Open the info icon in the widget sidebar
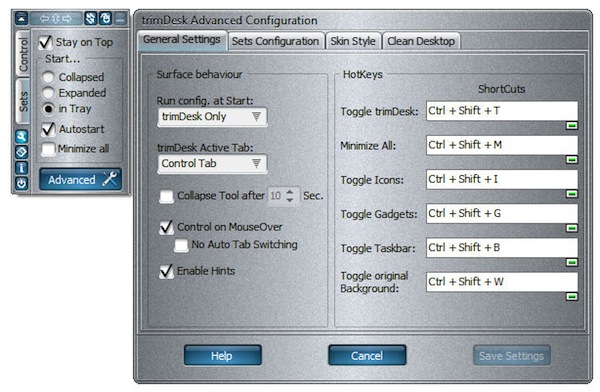The width and height of the screenshot is (600, 392). pos(21,168)
